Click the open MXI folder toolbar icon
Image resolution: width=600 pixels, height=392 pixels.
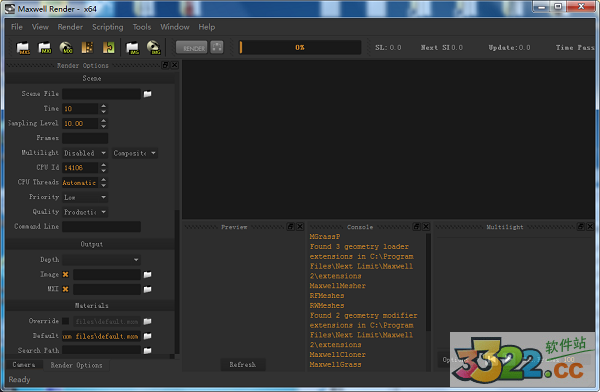coord(45,48)
